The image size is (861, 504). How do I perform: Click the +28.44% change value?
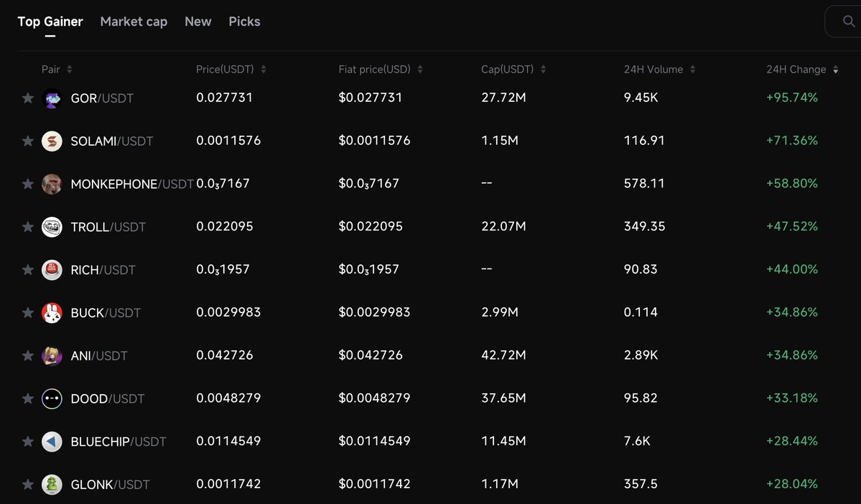coord(792,440)
